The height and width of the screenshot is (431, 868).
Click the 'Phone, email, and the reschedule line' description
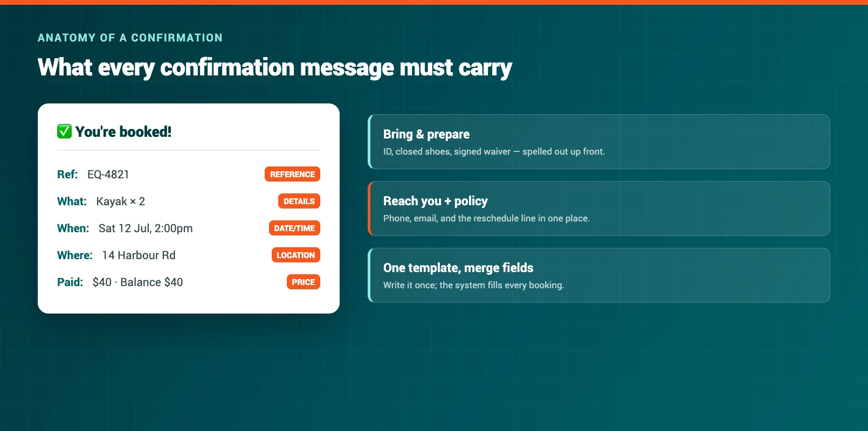(x=486, y=218)
